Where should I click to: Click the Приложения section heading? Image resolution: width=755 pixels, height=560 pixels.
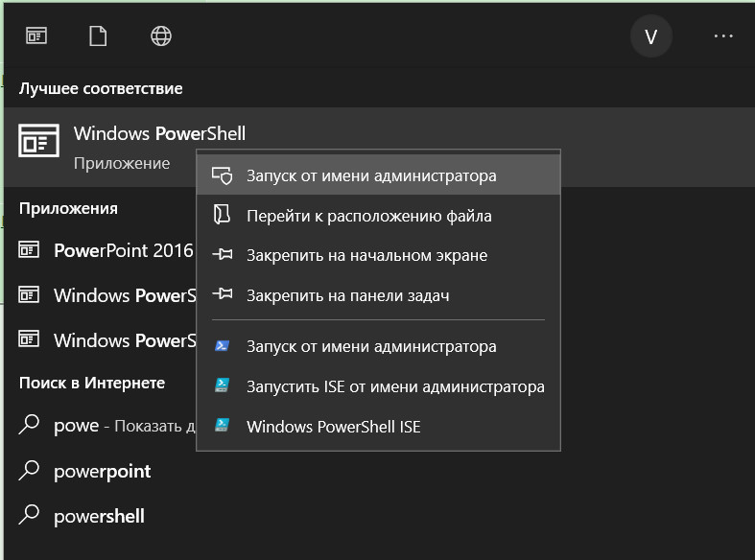68,208
